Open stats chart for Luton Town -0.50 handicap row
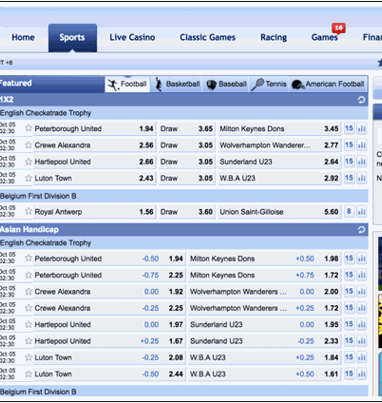The height and width of the screenshot is (403, 382). click(361, 374)
